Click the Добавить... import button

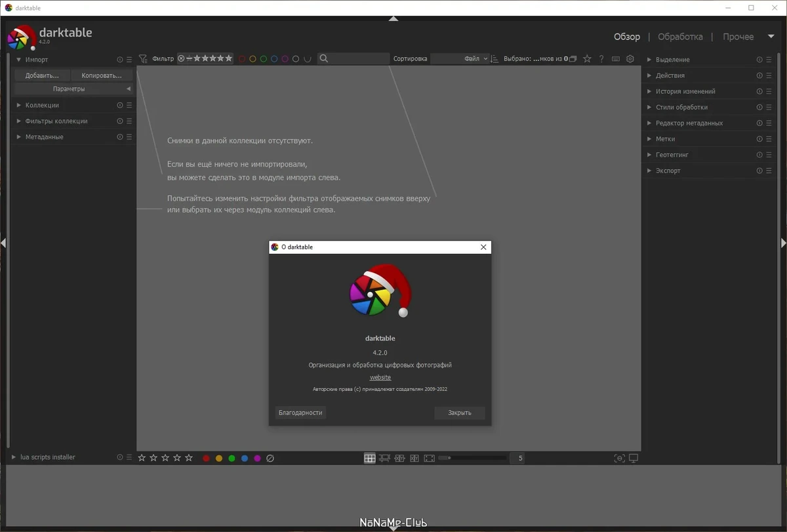42,75
